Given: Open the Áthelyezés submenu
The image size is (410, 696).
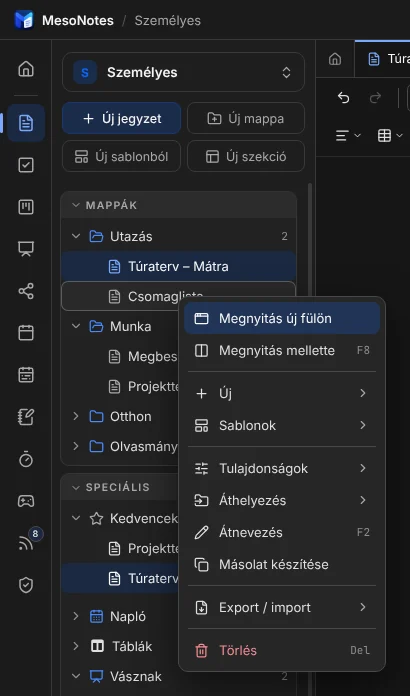Looking at the screenshot, I should coord(282,500).
